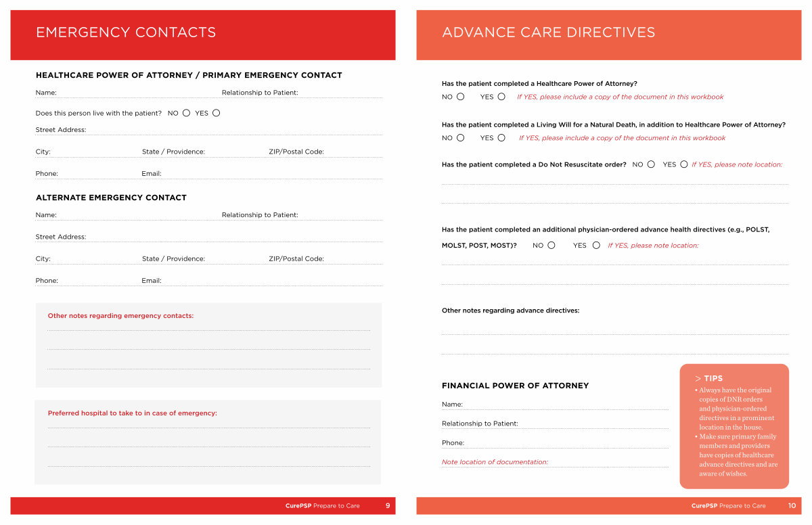The height and width of the screenshot is (525, 812).
Task: Choose YES for Living Will question
Action: click(x=501, y=138)
